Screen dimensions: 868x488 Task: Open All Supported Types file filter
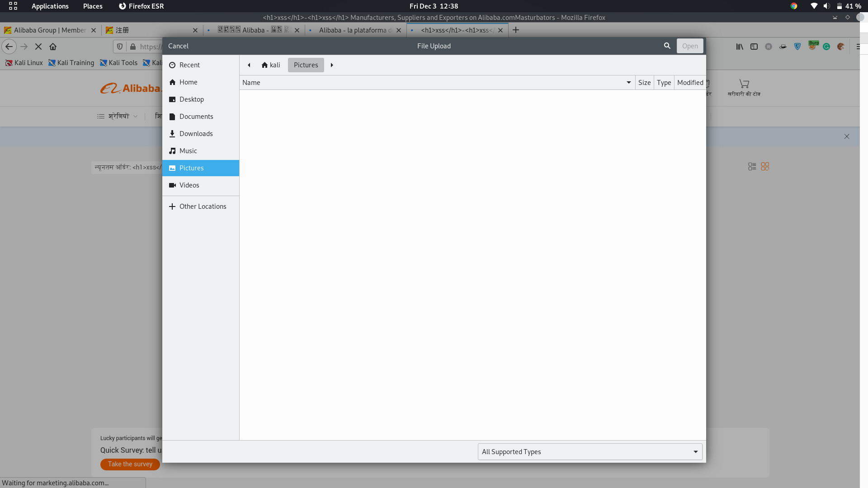coord(590,452)
